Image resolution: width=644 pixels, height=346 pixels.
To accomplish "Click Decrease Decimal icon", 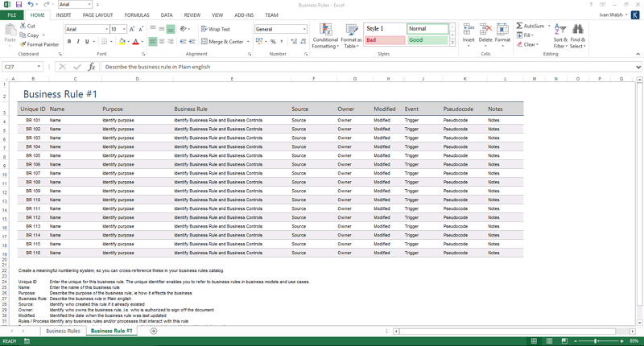I will (303, 42).
